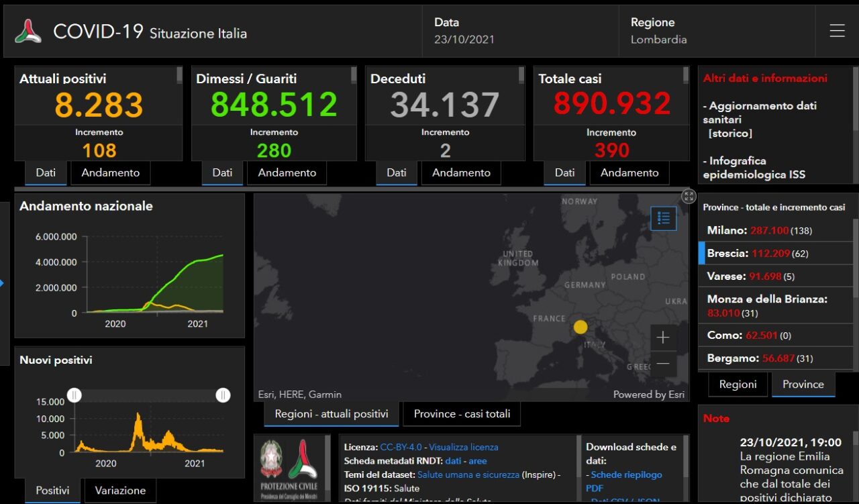Viewport: 859px width, 504px height.
Task: Zoom out on the map
Action: pos(663,364)
